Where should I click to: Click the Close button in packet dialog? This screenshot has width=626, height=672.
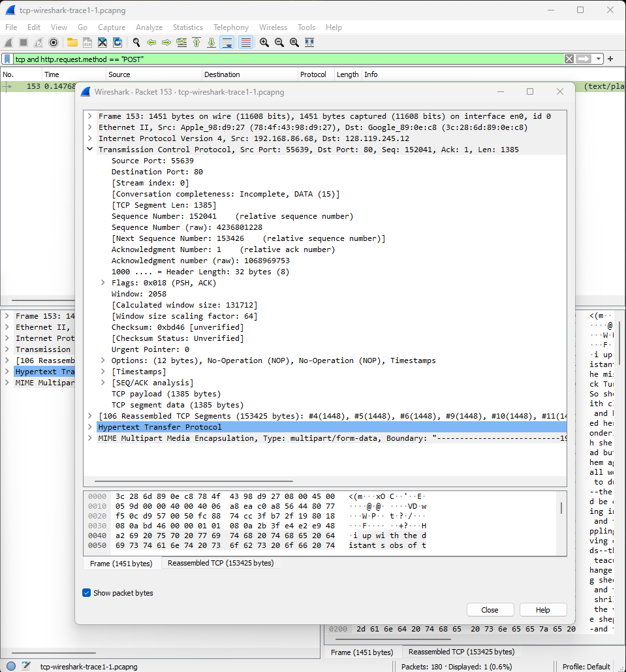490,610
